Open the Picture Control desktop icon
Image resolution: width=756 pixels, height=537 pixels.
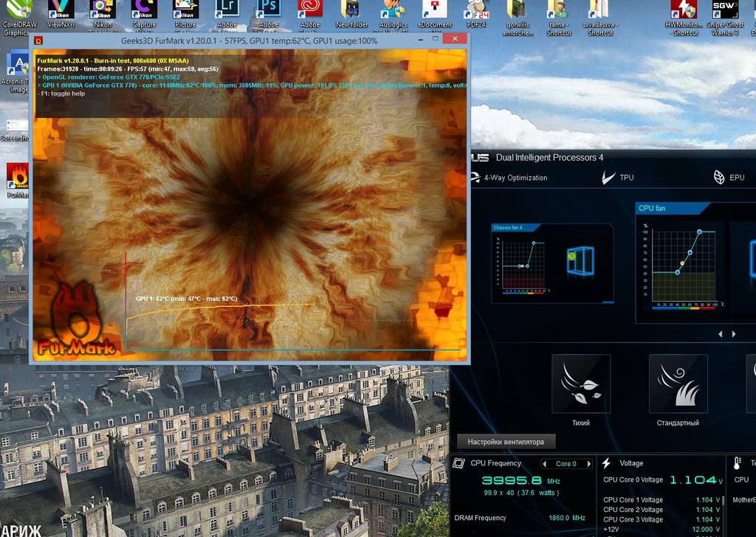tap(185, 15)
